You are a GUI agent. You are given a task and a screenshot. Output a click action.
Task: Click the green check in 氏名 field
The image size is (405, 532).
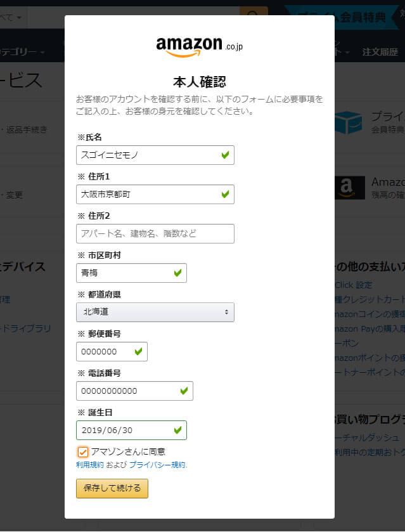click(225, 155)
